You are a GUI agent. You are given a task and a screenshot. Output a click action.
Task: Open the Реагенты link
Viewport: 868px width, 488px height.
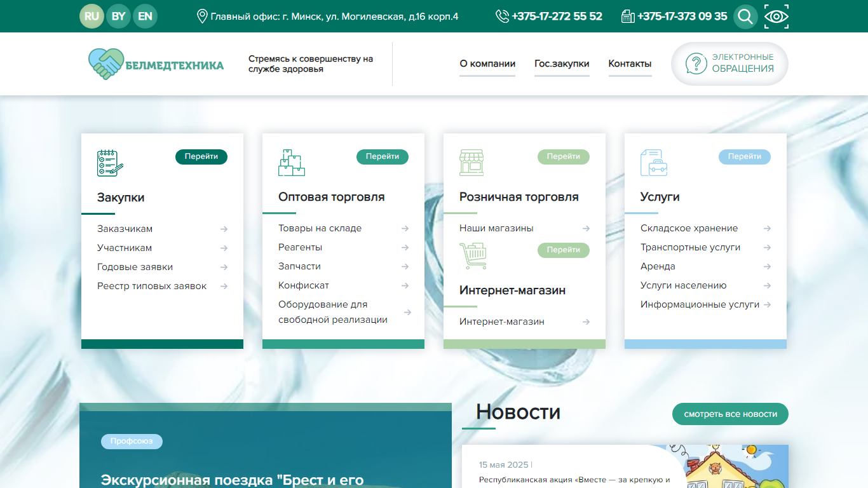tap(301, 247)
